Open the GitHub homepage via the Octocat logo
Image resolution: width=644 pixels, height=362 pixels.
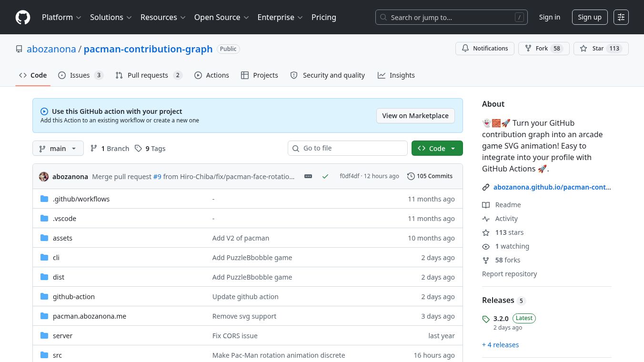[x=23, y=17]
